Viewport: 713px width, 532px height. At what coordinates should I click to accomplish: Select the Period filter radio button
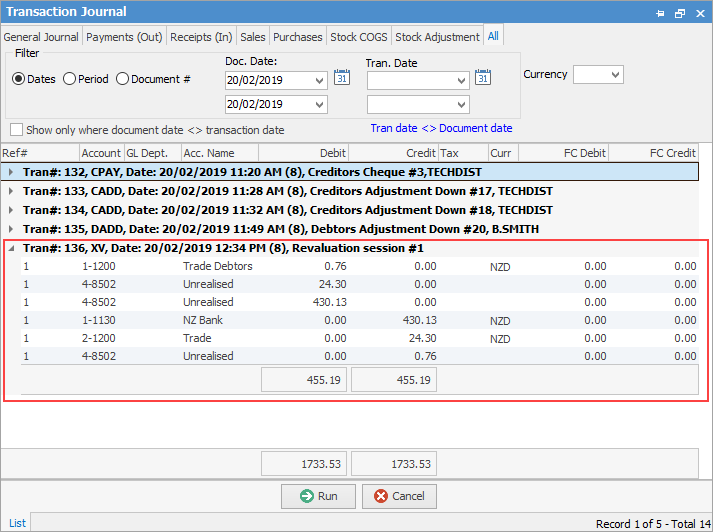click(x=70, y=79)
